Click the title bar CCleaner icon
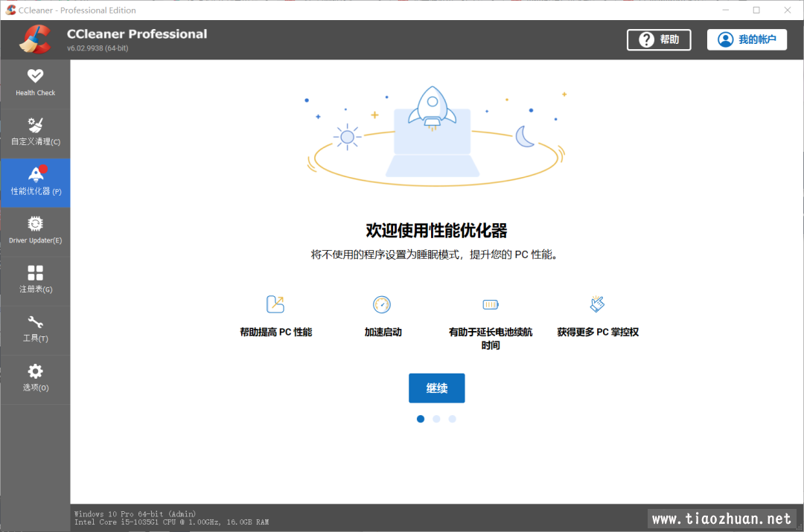This screenshot has height=532, width=804. [x=10, y=10]
